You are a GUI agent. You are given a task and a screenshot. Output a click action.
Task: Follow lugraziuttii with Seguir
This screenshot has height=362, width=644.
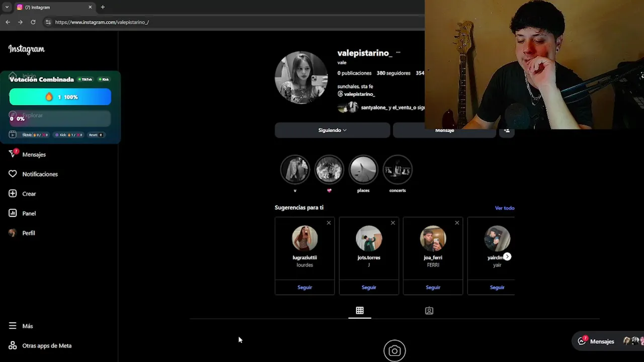(x=305, y=288)
